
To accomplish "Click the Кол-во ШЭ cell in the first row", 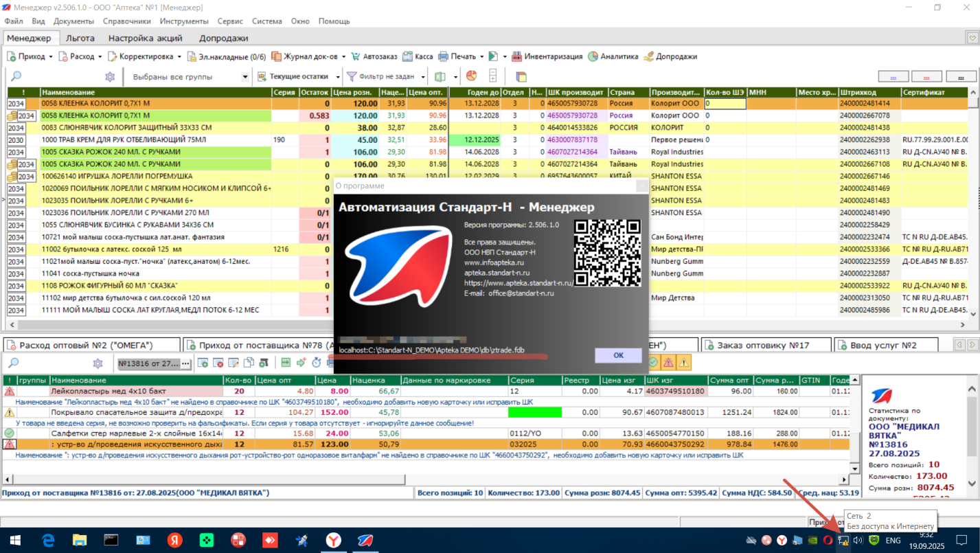I will (725, 104).
